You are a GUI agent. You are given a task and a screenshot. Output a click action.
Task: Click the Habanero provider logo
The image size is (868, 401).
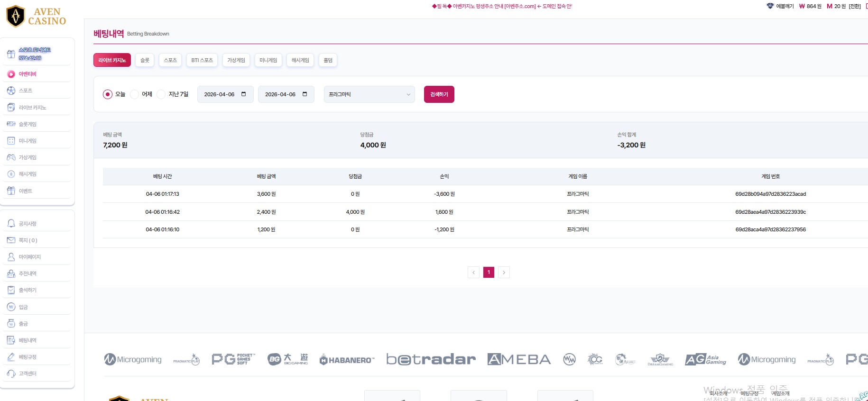click(347, 360)
